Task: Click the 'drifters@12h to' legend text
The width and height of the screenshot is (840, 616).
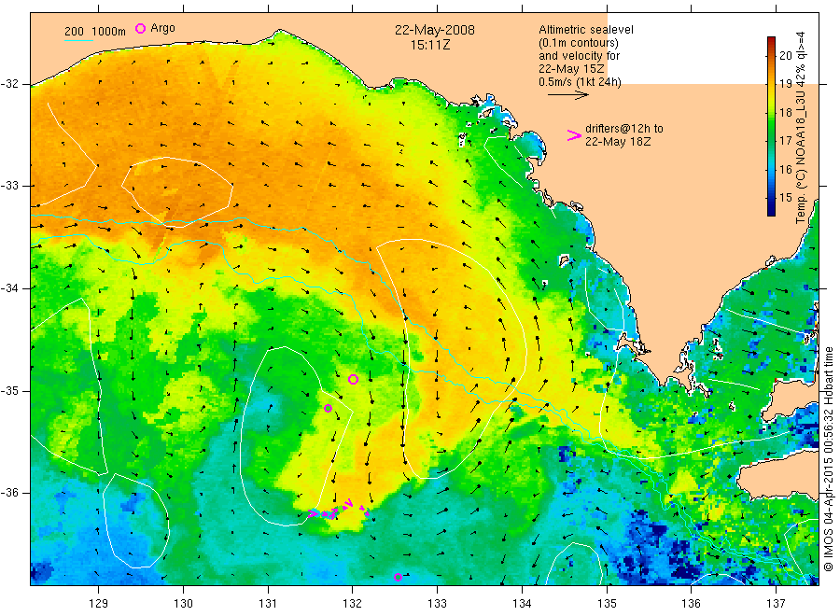Action: pos(624,129)
